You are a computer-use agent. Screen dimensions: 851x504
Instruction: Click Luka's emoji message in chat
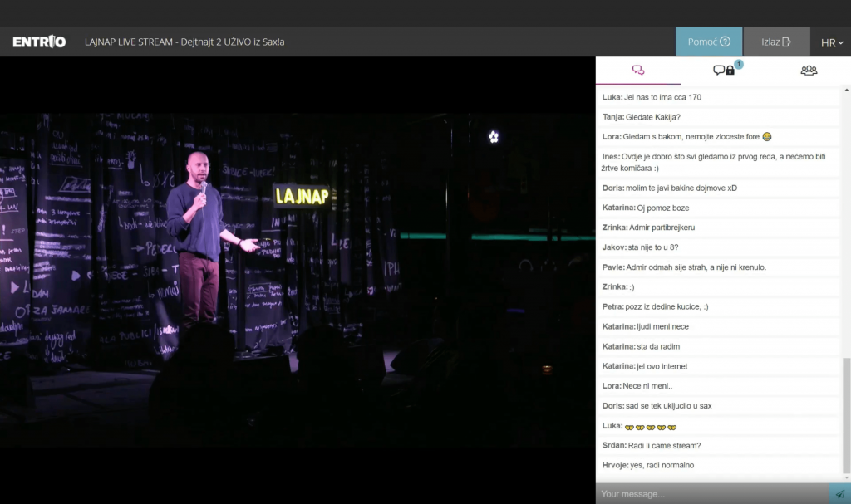pos(651,426)
